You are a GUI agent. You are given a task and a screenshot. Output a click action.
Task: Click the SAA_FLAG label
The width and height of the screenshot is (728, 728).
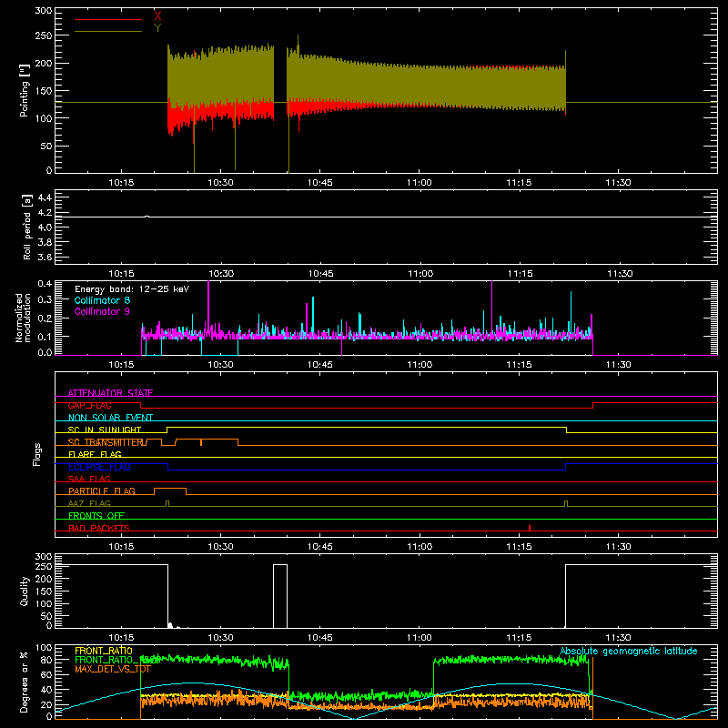89,479
